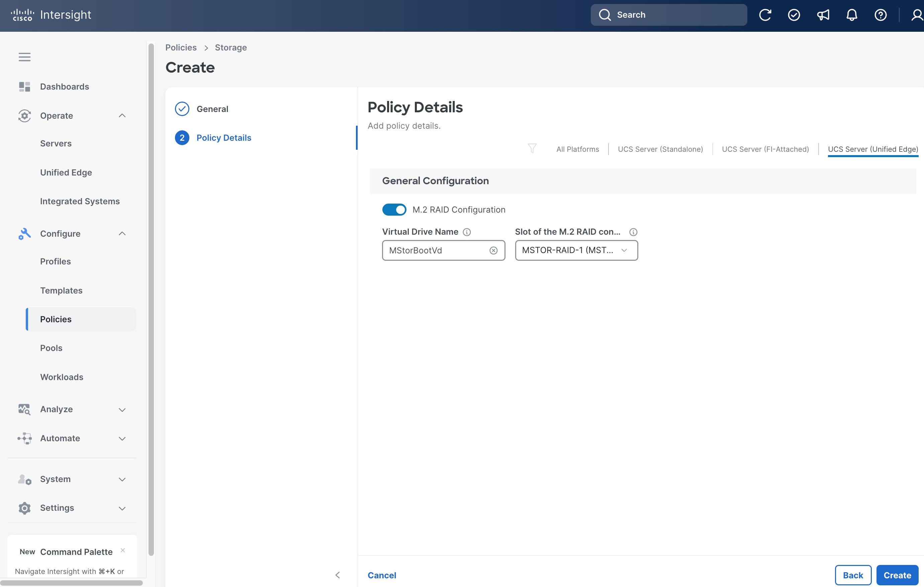
Task: Click the Operate section icon
Action: pyautogui.click(x=24, y=116)
